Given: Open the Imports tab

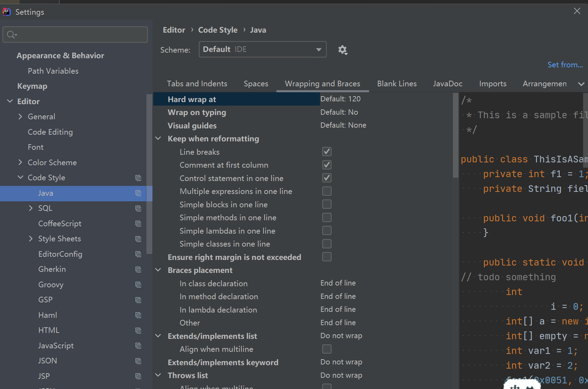Looking at the screenshot, I should 493,83.
